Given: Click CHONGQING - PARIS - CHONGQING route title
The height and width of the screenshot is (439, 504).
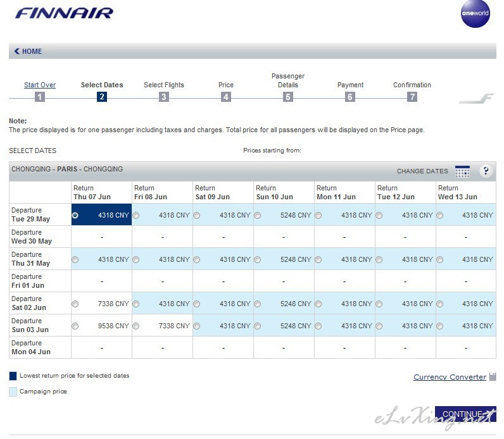Looking at the screenshot, I should [67, 169].
